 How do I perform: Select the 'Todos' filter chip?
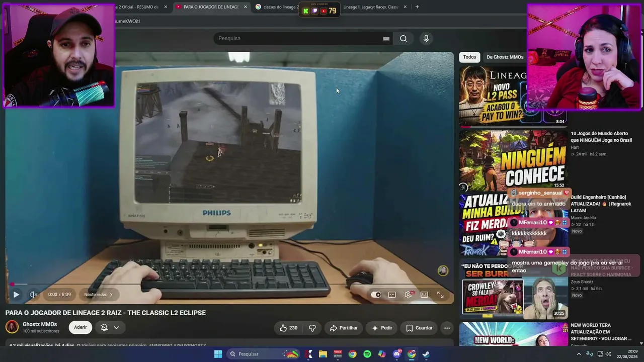coord(469,57)
